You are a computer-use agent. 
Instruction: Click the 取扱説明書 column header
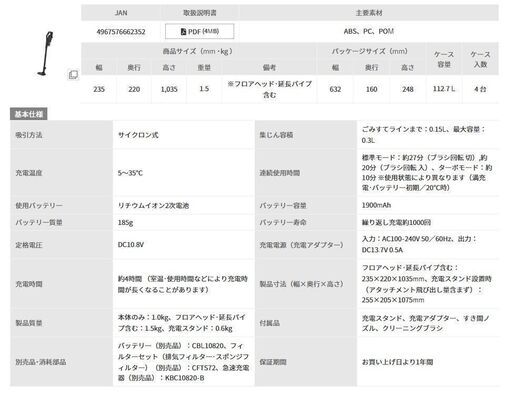pos(199,13)
